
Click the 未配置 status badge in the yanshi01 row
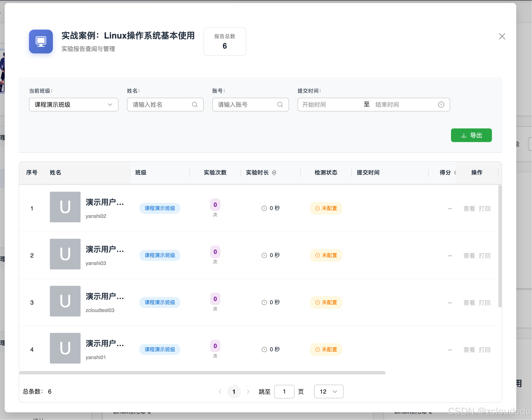(x=326, y=350)
